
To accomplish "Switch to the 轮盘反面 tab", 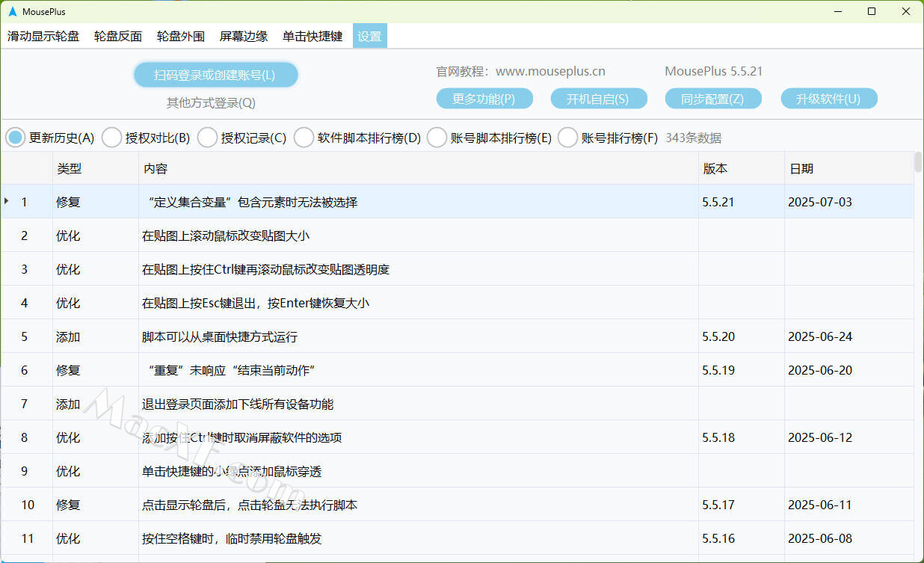I will pyautogui.click(x=118, y=36).
